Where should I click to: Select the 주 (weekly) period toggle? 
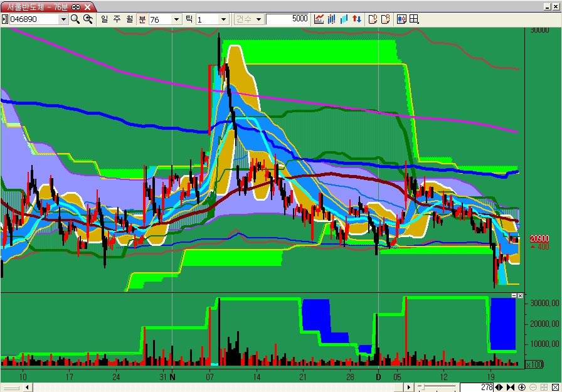pyautogui.click(x=117, y=19)
